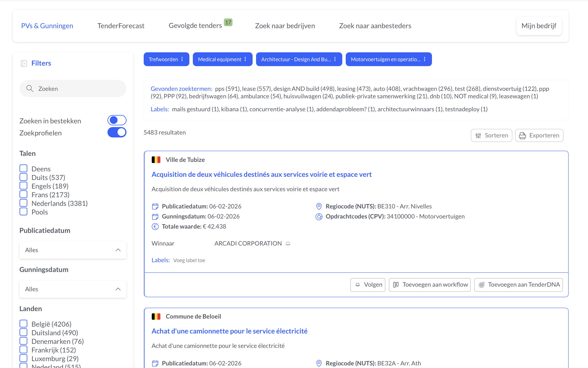Check the België country checkbox

pos(23,323)
